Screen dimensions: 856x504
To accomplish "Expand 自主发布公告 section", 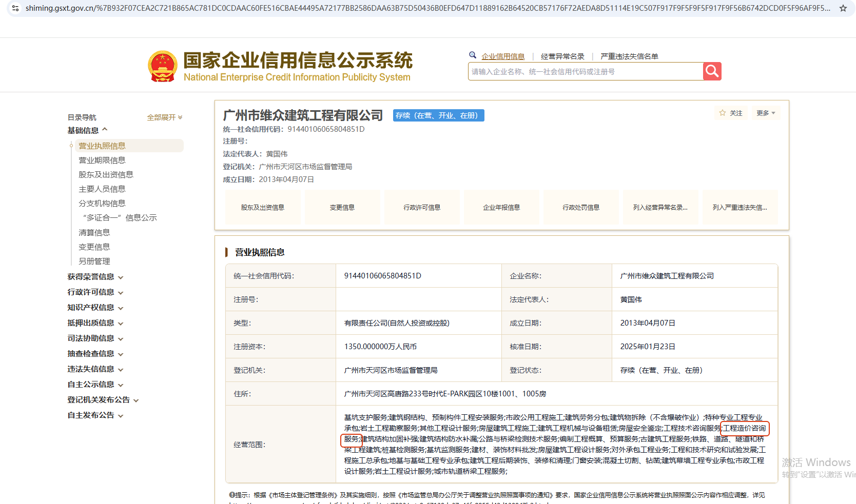I will point(95,415).
